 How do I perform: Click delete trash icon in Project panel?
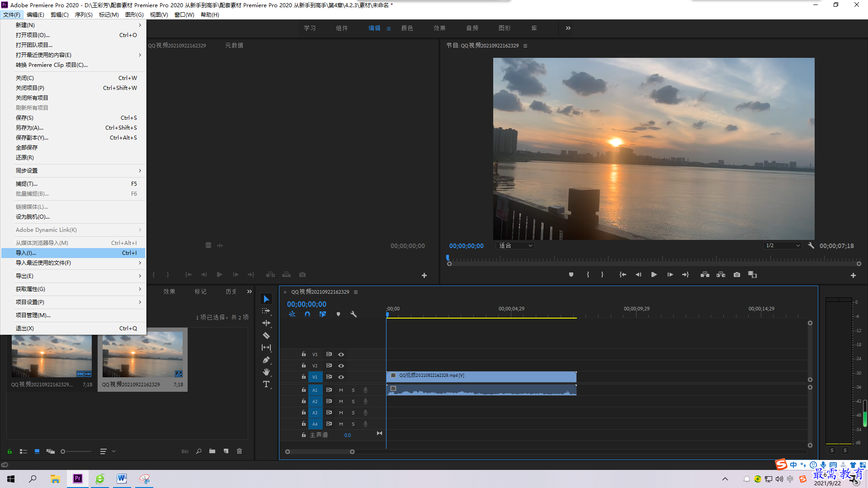point(239,451)
